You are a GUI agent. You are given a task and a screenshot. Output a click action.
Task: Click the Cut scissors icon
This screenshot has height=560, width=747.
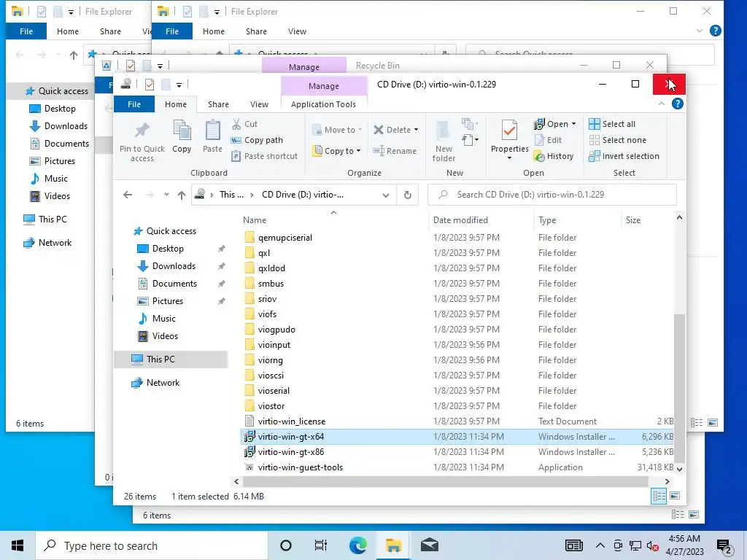point(236,124)
